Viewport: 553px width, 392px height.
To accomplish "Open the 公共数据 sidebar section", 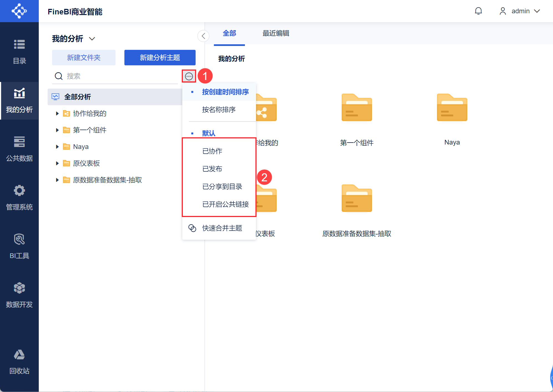I will 19,149.
